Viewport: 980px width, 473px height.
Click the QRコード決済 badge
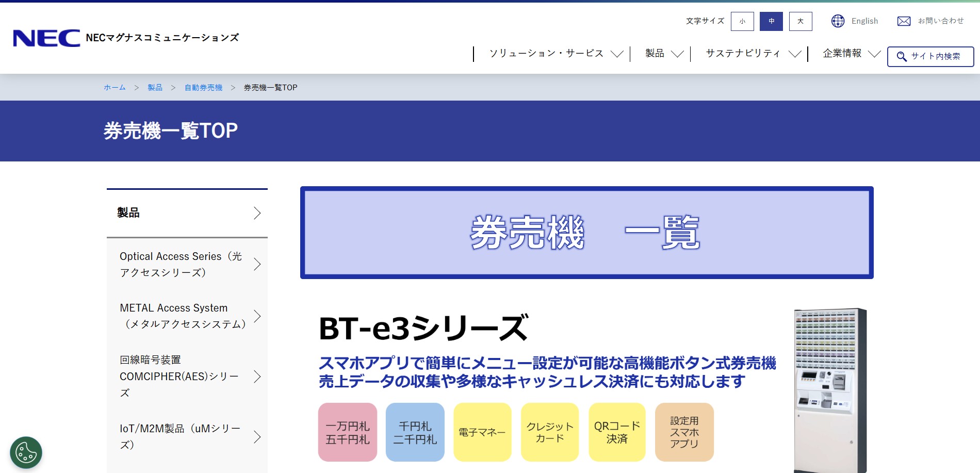617,432
